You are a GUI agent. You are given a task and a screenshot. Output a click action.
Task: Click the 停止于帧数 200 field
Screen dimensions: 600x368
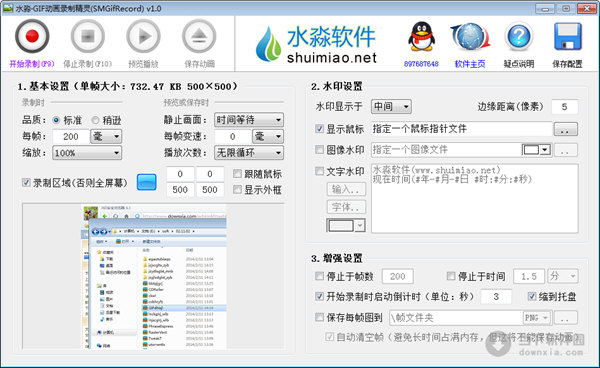pyautogui.click(x=398, y=276)
